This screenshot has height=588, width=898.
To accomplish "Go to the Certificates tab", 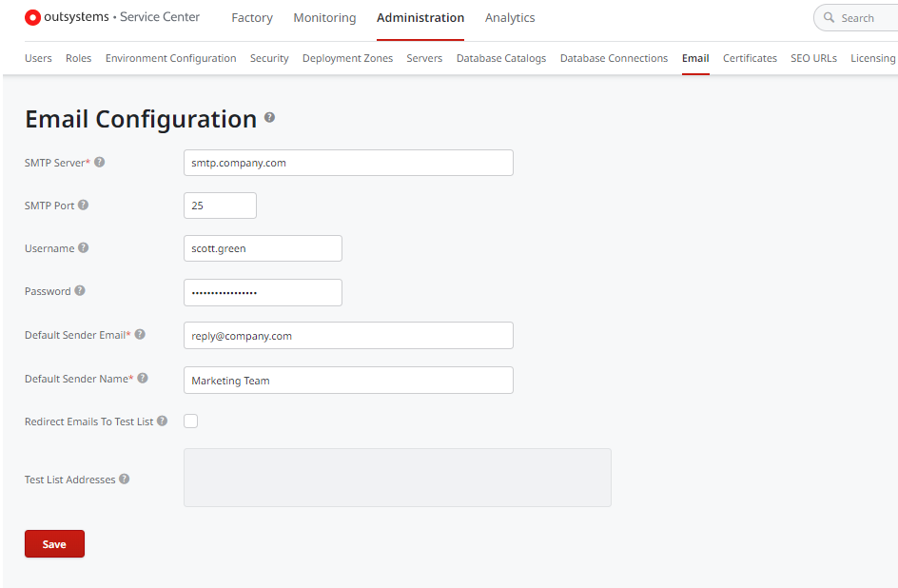I will pos(750,58).
